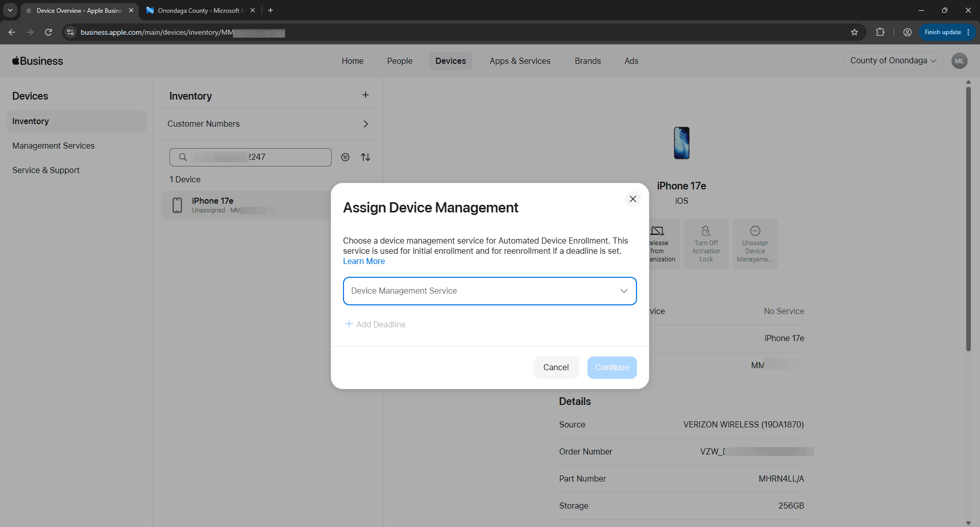980x527 pixels.
Task: Close the Assign Device Management dialog
Action: coord(633,199)
